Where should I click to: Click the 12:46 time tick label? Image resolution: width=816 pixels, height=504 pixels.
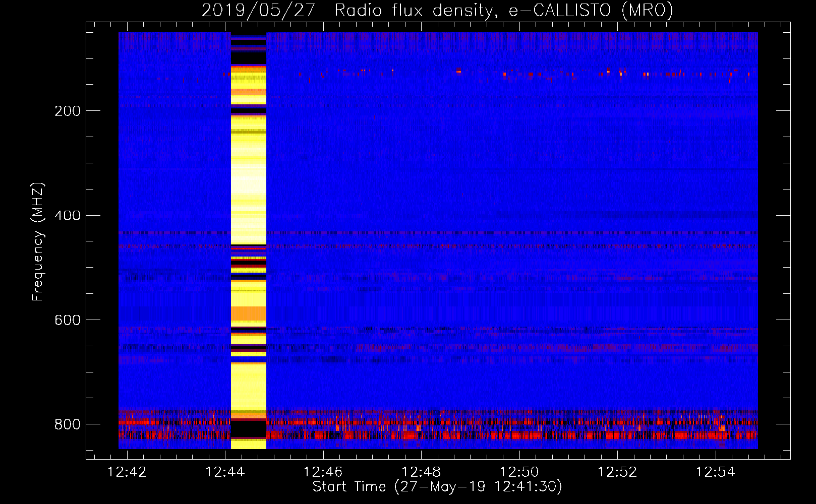click(323, 472)
